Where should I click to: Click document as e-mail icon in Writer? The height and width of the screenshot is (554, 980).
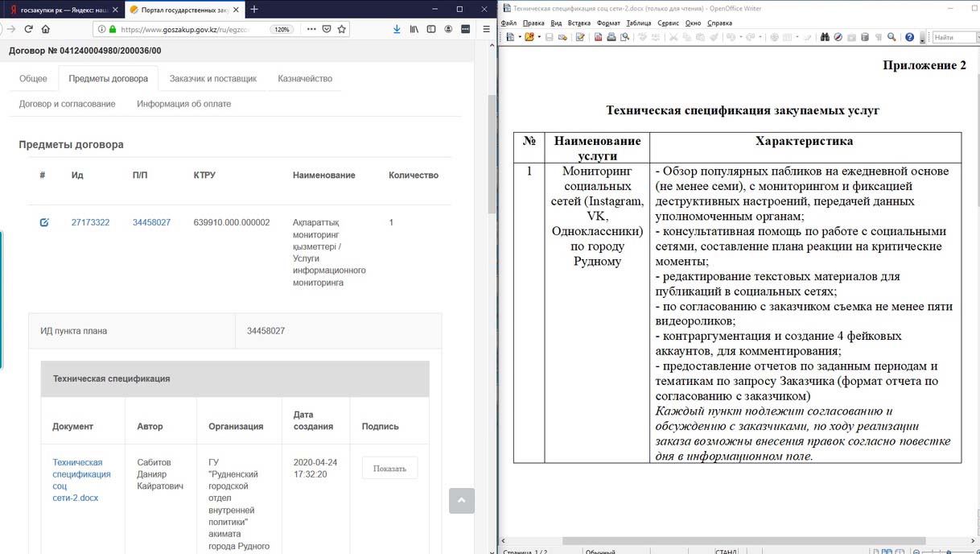coord(562,37)
